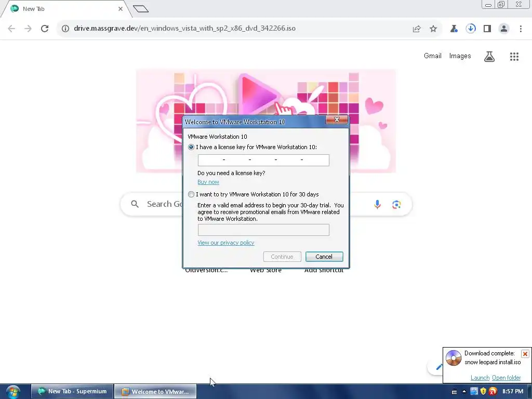
Task: Open the yellow security shield tray icon
Action: tap(484, 392)
